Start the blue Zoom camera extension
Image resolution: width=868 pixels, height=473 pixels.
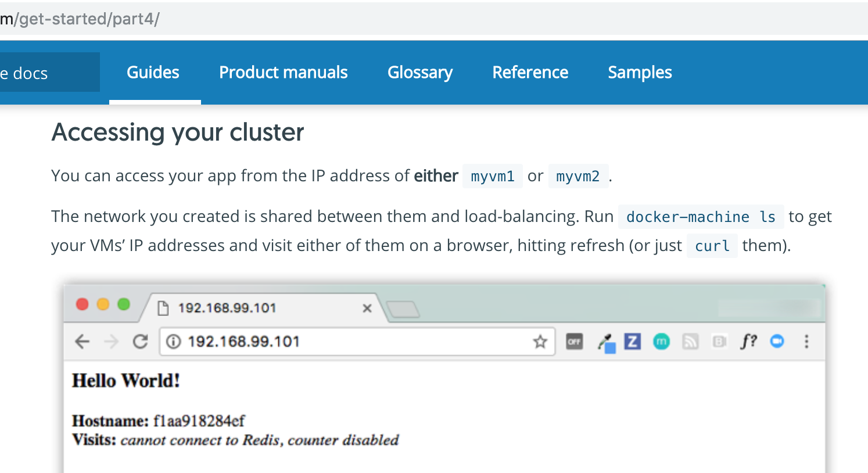coord(777,342)
